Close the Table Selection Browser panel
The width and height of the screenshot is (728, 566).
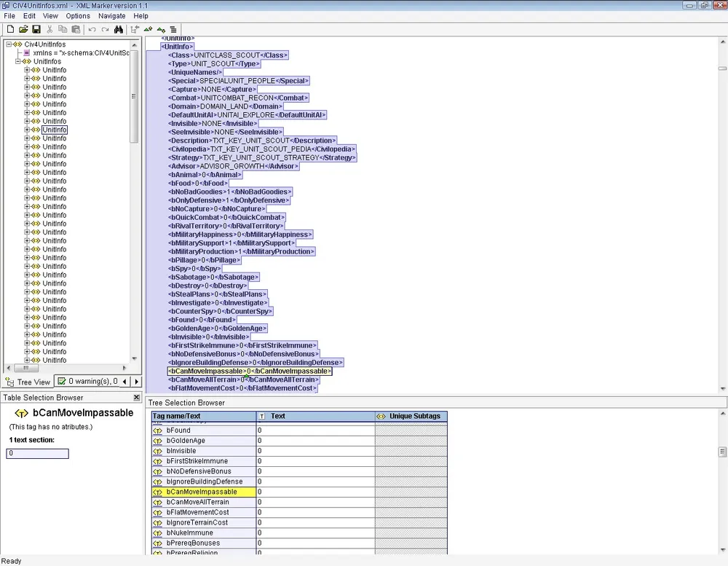(136, 398)
